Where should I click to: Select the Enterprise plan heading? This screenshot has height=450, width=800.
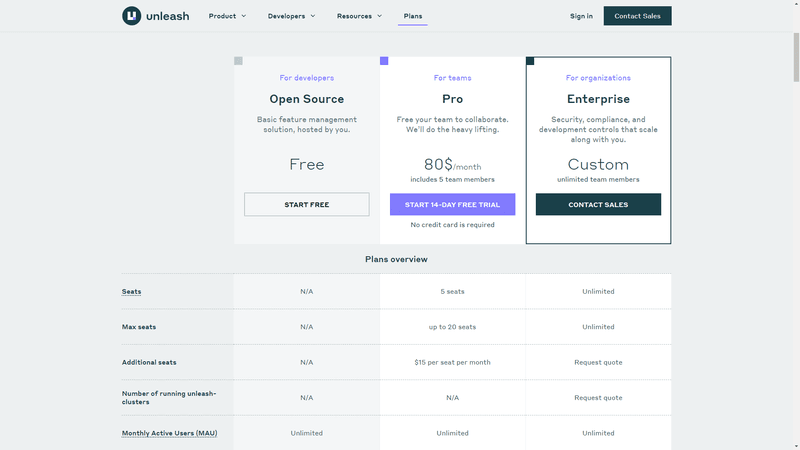(598, 99)
